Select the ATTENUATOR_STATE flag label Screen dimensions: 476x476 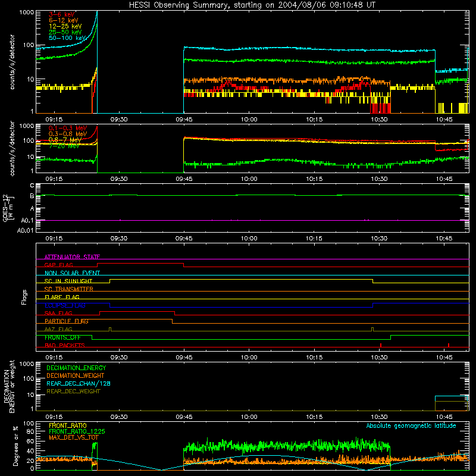(x=72, y=257)
